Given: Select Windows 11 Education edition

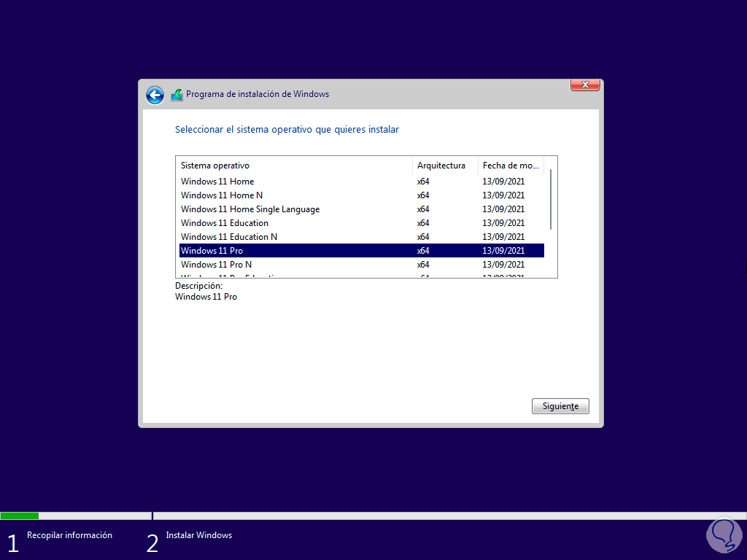Looking at the screenshot, I should coord(362,223).
